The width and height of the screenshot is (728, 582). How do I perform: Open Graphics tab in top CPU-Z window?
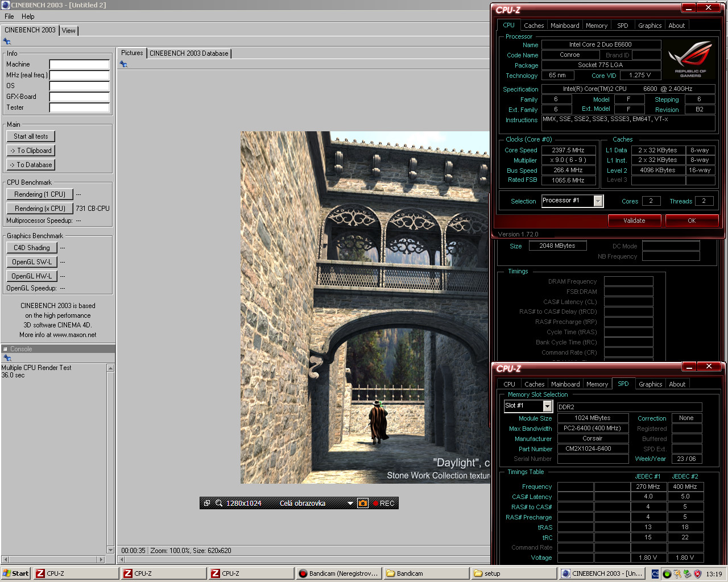point(650,26)
